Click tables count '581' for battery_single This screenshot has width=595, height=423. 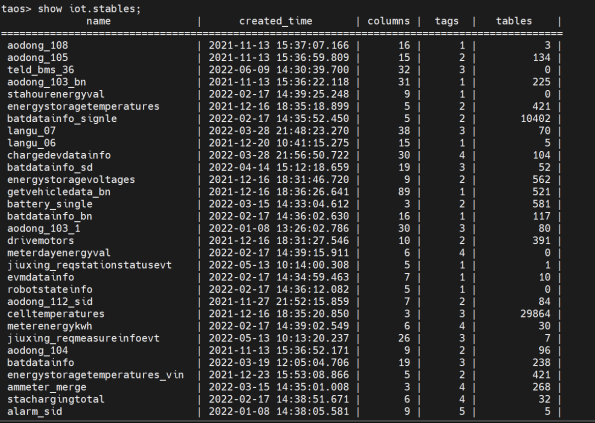point(541,204)
